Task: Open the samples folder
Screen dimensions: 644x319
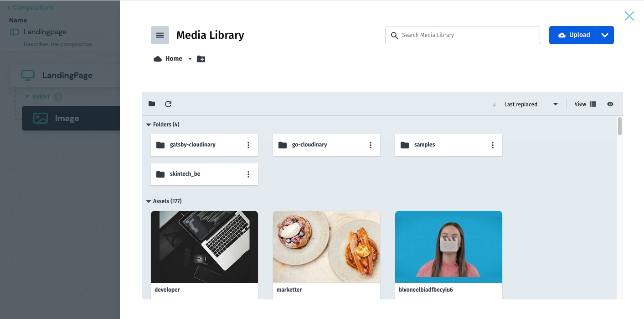Action: pos(448,145)
